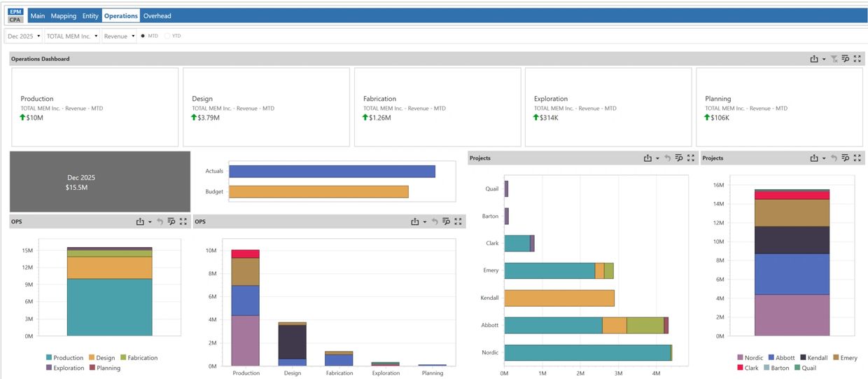Open inspect data icon in Operations Dashboard header

(846, 59)
